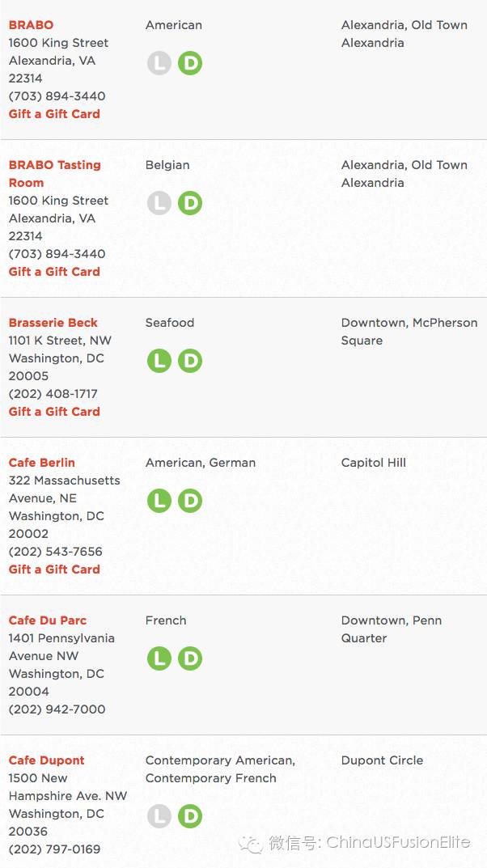This screenshot has width=487, height=868.
Task: Click the grey Lunch icon for BRABO
Action: (159, 63)
